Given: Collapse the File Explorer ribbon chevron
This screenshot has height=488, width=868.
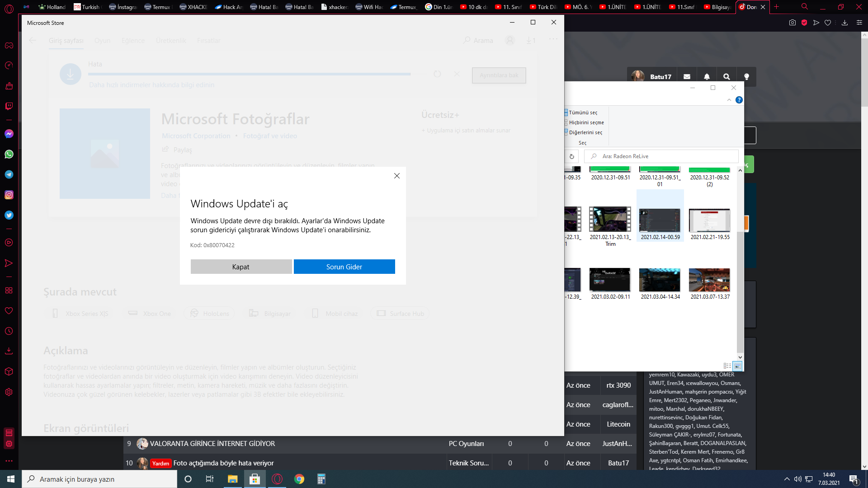Looking at the screenshot, I should coord(729,100).
